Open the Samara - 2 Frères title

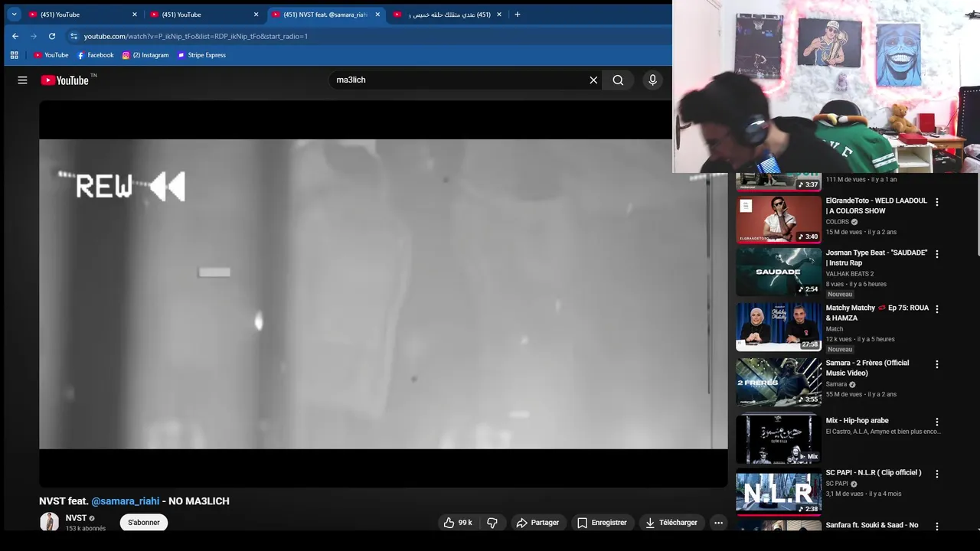867,367
